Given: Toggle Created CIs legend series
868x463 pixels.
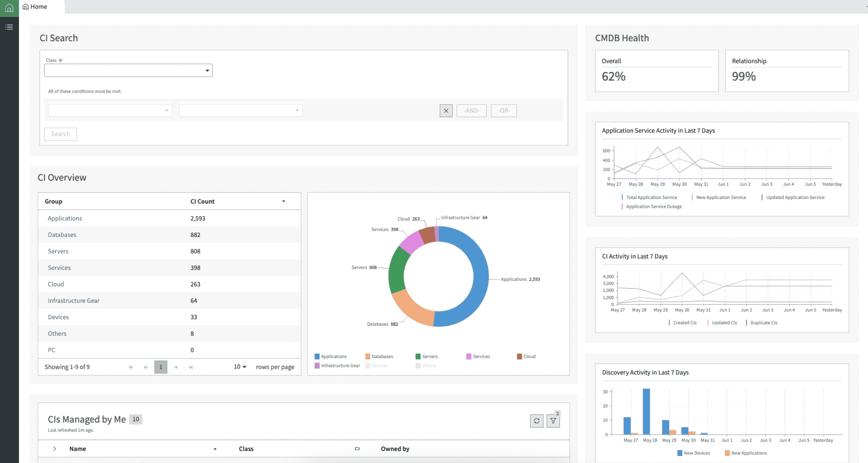Looking at the screenshot, I should pos(682,322).
